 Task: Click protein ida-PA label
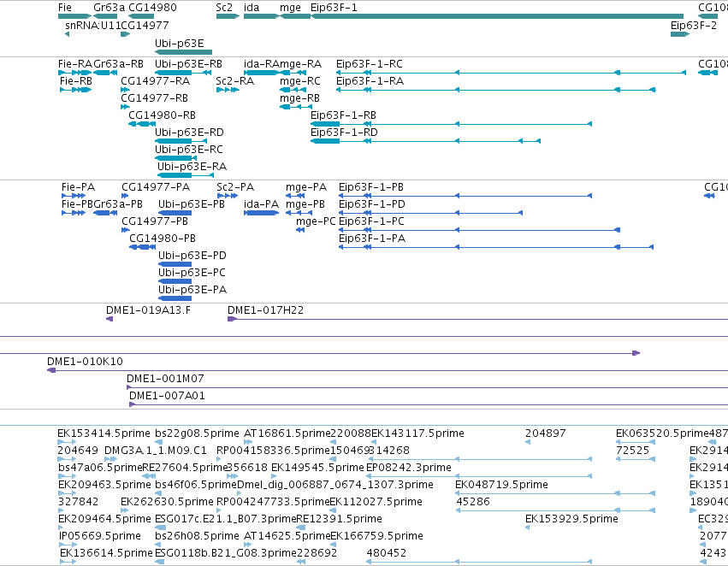pos(262,204)
